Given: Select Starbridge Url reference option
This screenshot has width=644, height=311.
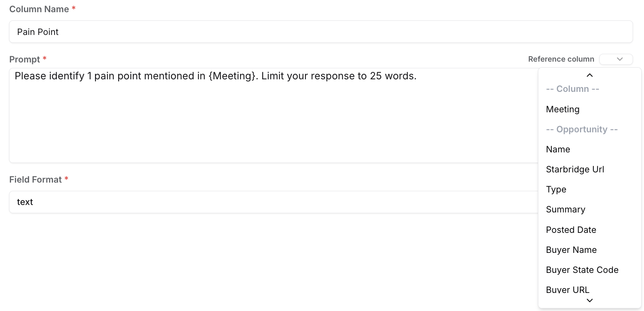Looking at the screenshot, I should 575,169.
